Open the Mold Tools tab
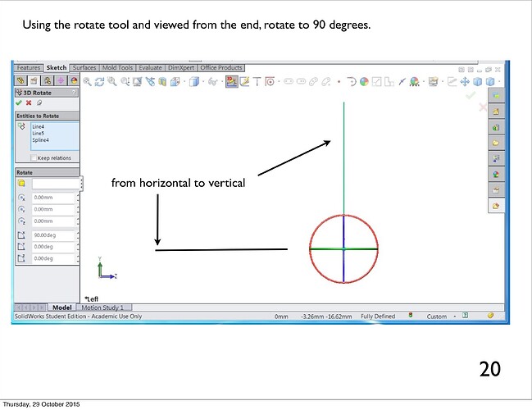This screenshot has height=410, width=532. point(116,67)
